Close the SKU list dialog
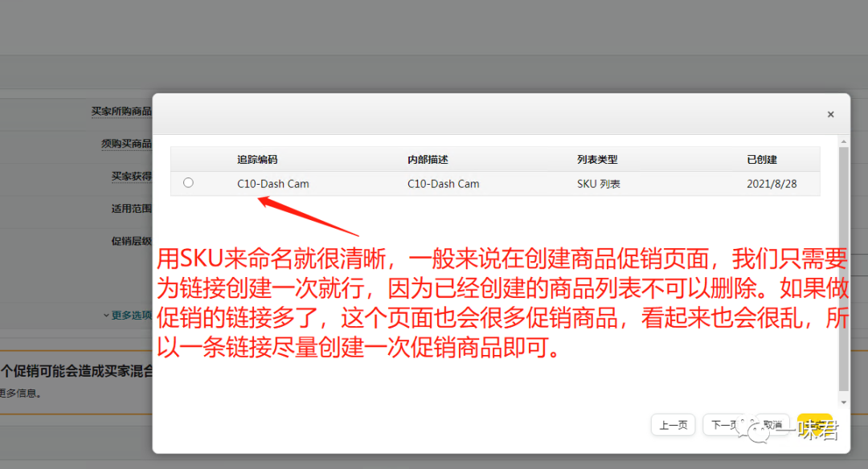868x469 pixels. pos(830,114)
